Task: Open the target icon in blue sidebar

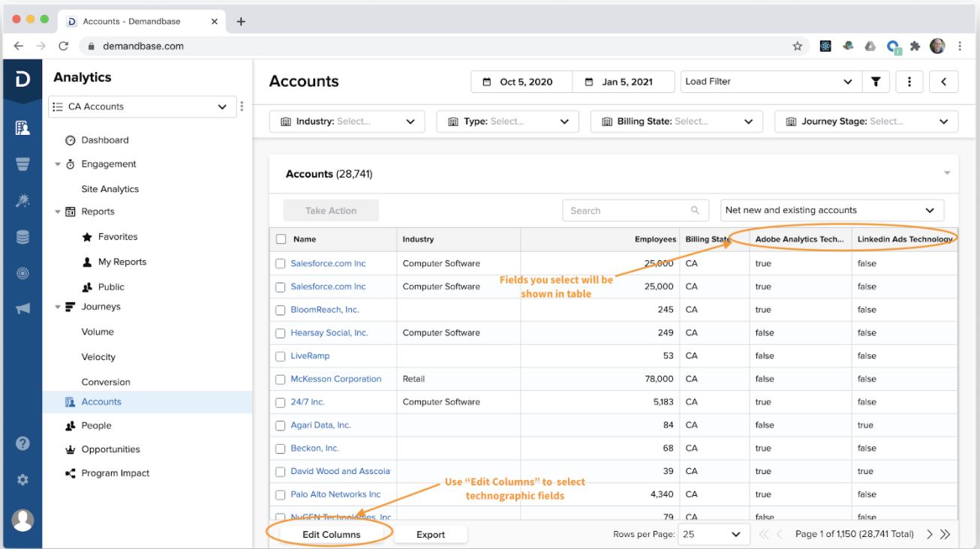Action: coord(23,273)
